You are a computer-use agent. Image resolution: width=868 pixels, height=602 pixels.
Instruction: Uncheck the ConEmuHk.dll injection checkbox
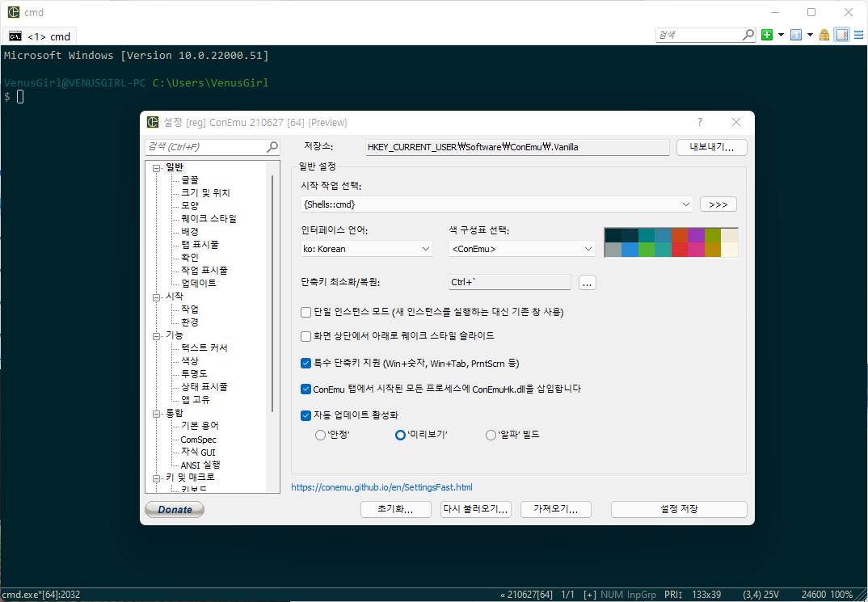[305, 389]
